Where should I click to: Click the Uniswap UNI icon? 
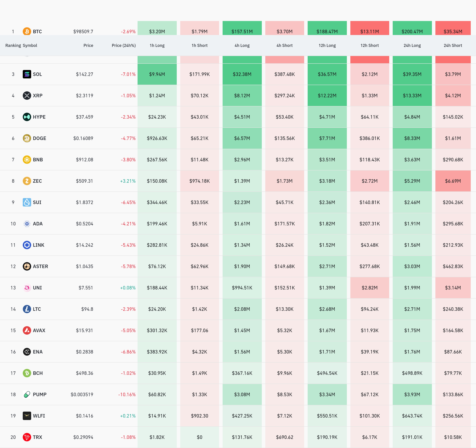point(27,288)
